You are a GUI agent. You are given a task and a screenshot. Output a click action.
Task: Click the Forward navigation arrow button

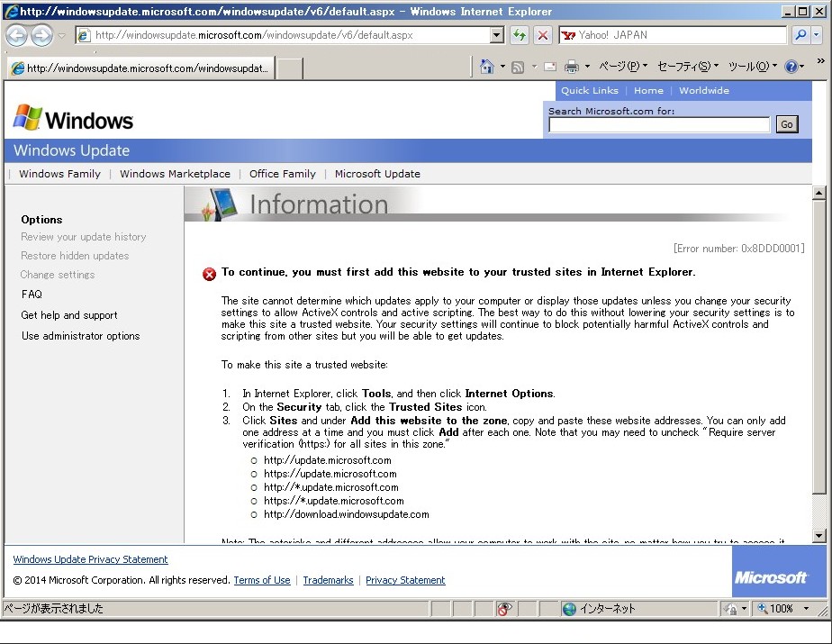(x=41, y=35)
